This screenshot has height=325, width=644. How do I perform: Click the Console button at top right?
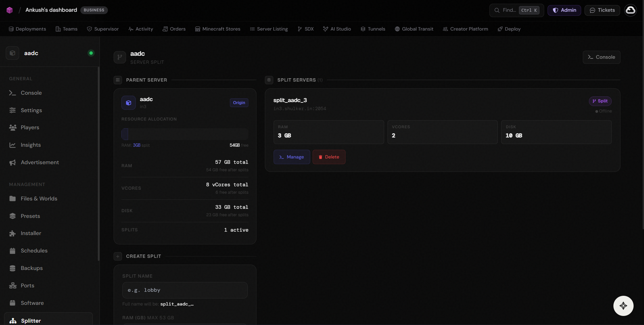pyautogui.click(x=602, y=57)
